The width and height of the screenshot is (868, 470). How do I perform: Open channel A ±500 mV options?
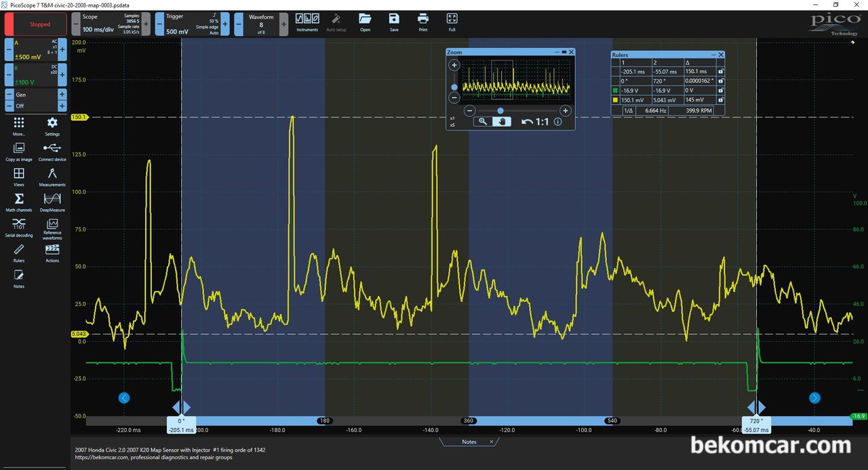click(x=36, y=50)
